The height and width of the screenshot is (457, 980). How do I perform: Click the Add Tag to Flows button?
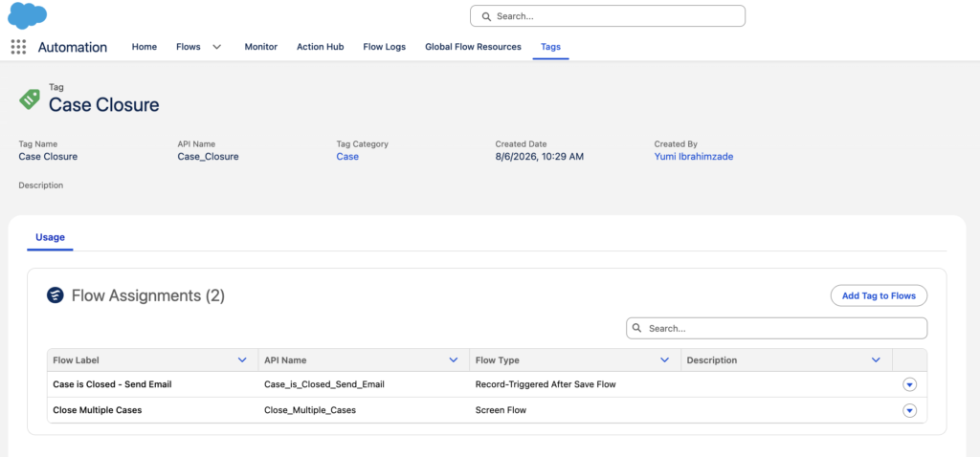click(x=879, y=296)
